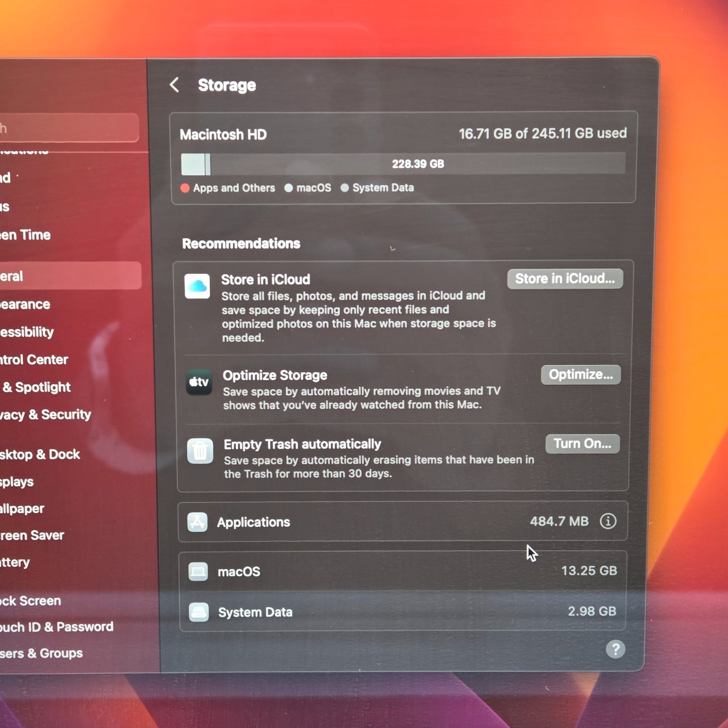Click the Macintosh HD storage usage bar
Image resolution: width=728 pixels, height=728 pixels.
tap(403, 164)
